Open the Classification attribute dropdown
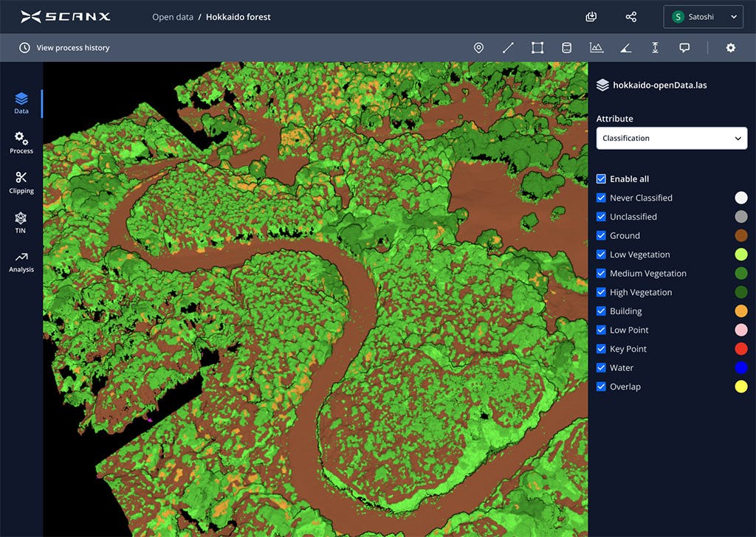Viewport: 756px width, 537px height. click(671, 138)
